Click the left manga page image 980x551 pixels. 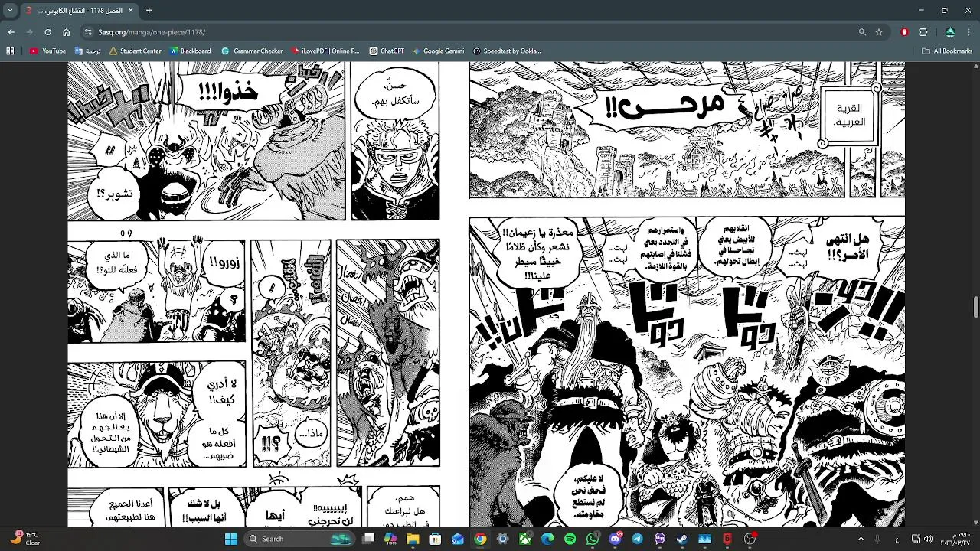(253, 294)
